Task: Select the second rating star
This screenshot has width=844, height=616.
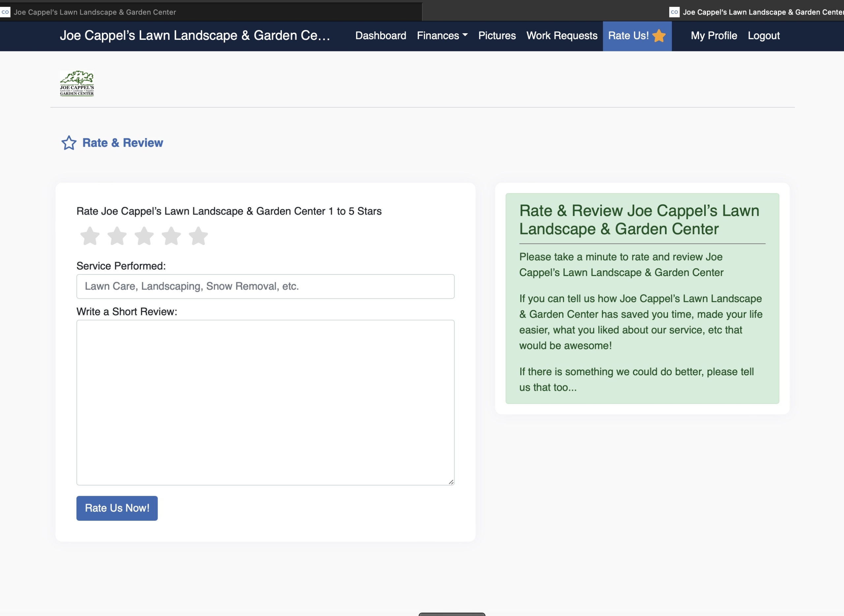Action: 117,236
